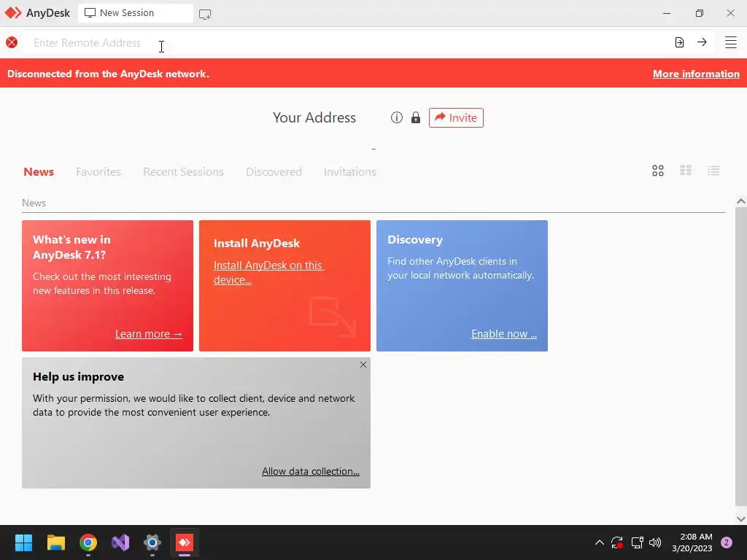Click the sync tray icon with red dot
The height and width of the screenshot is (560, 747).
617,542
